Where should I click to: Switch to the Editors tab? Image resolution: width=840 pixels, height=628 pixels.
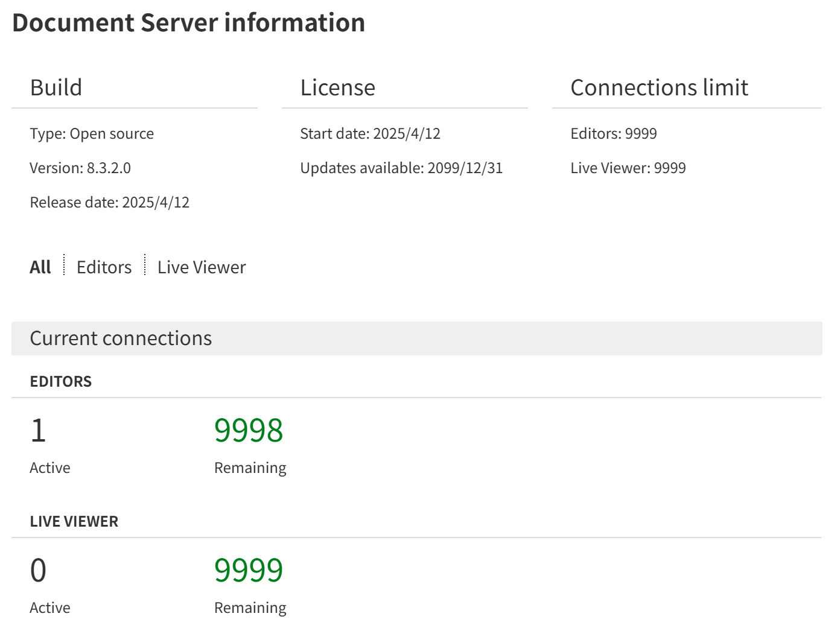point(104,267)
